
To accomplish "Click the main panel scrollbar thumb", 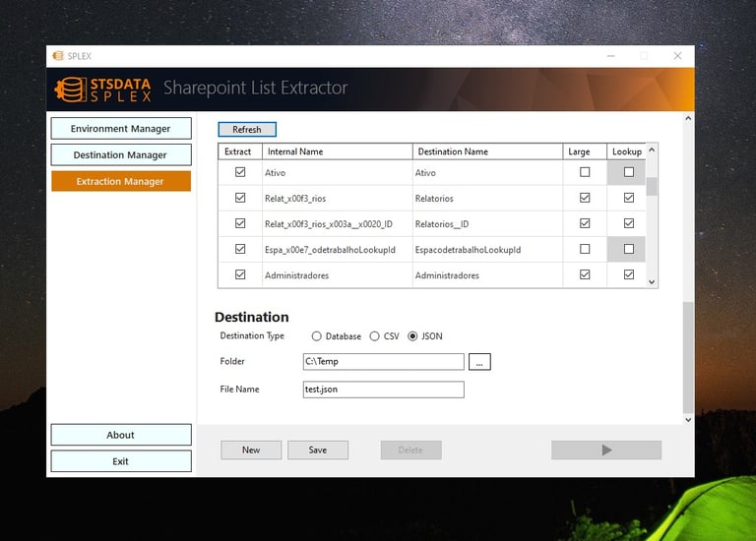I will click(688, 357).
